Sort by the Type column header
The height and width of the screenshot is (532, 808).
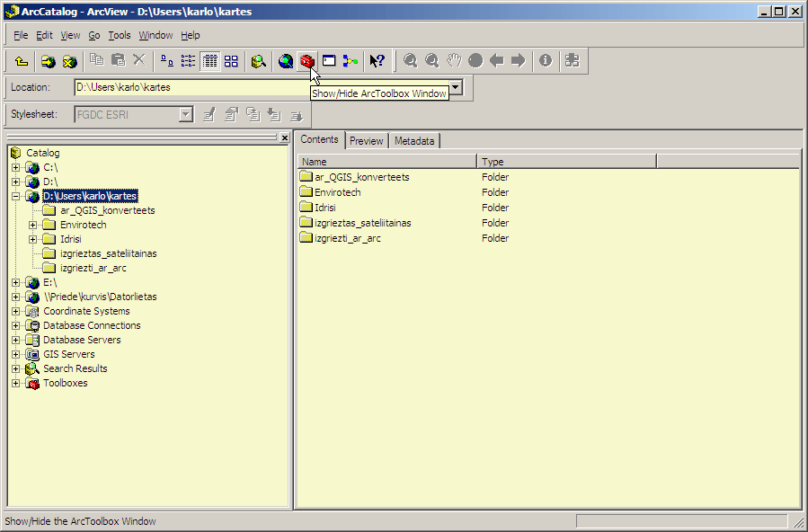pos(567,162)
